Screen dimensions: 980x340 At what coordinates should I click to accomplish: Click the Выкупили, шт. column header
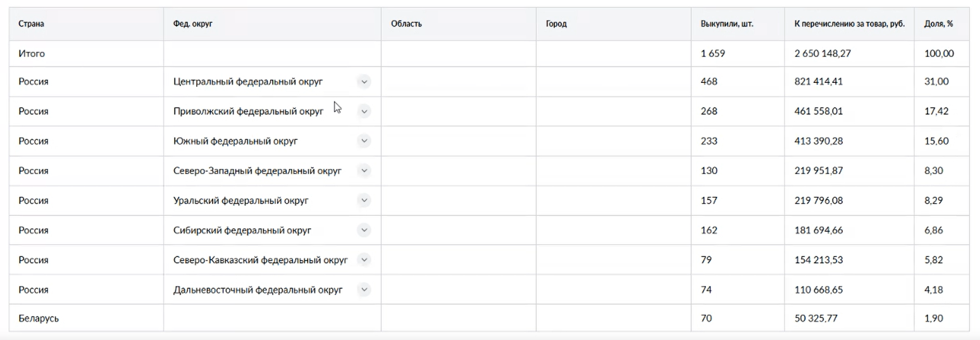pyautogui.click(x=727, y=24)
